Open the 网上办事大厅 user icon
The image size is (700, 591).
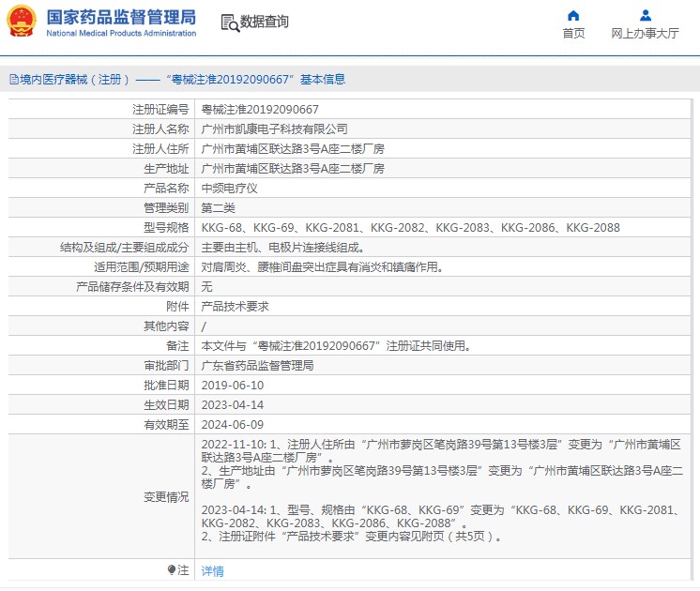tap(645, 16)
